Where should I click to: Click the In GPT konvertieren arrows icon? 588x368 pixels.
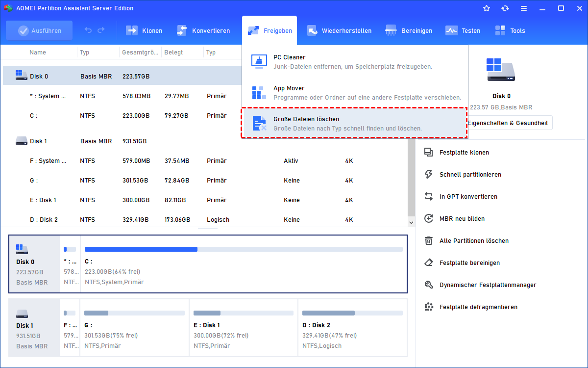click(x=429, y=197)
